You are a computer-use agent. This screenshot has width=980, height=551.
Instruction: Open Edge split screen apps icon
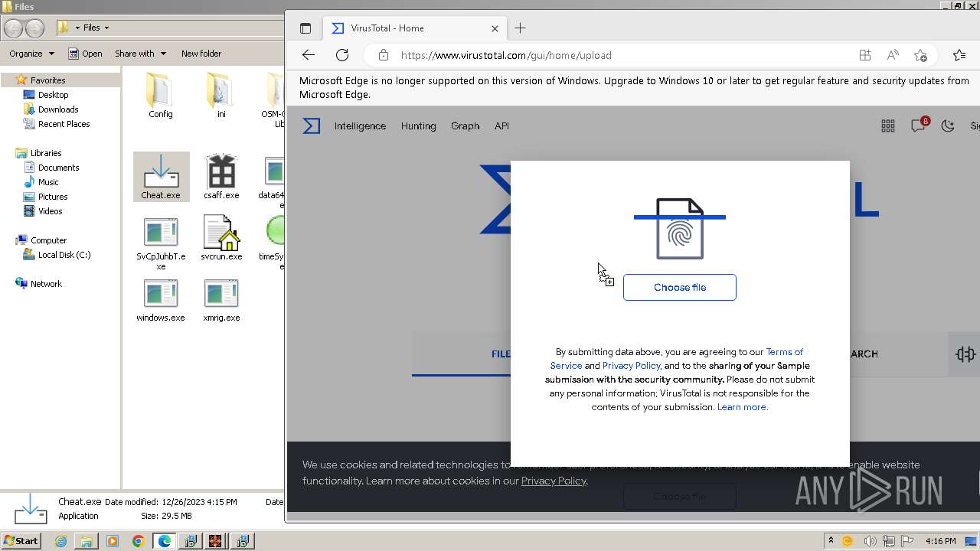click(864, 55)
